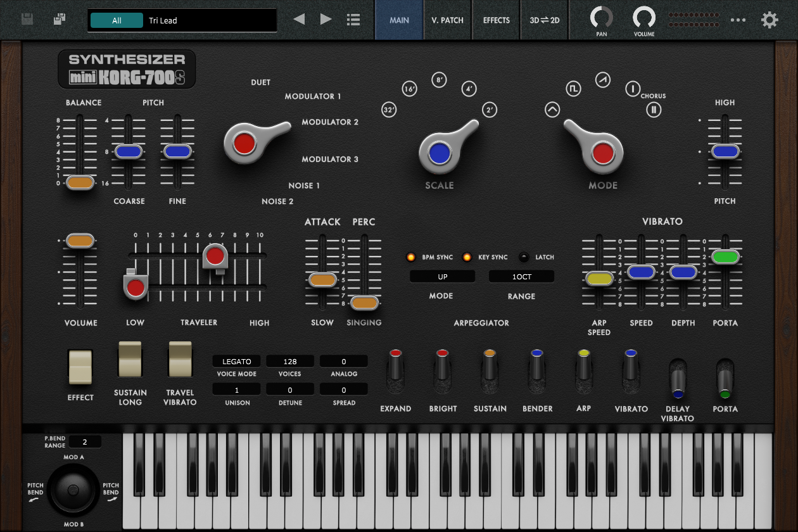
Task: Switch to the V. PATCH tab
Action: [447, 20]
